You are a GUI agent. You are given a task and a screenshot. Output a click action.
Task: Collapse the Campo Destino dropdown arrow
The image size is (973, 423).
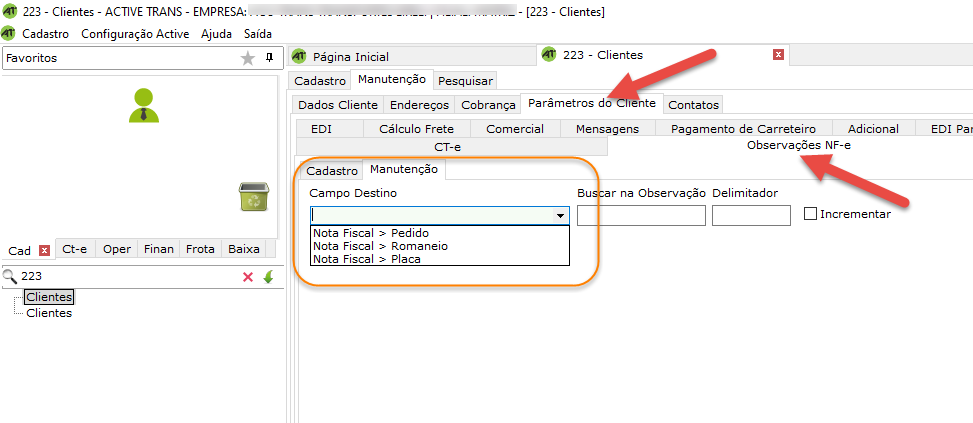click(x=560, y=215)
